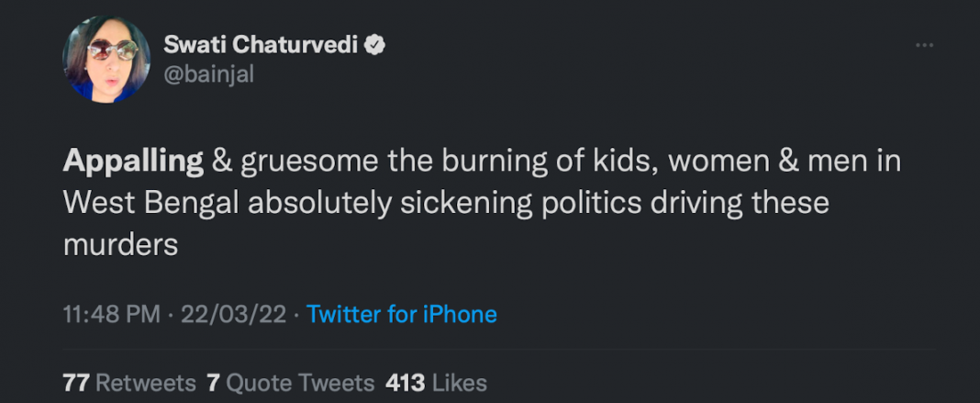Open the tweet's more options menu

(925, 46)
